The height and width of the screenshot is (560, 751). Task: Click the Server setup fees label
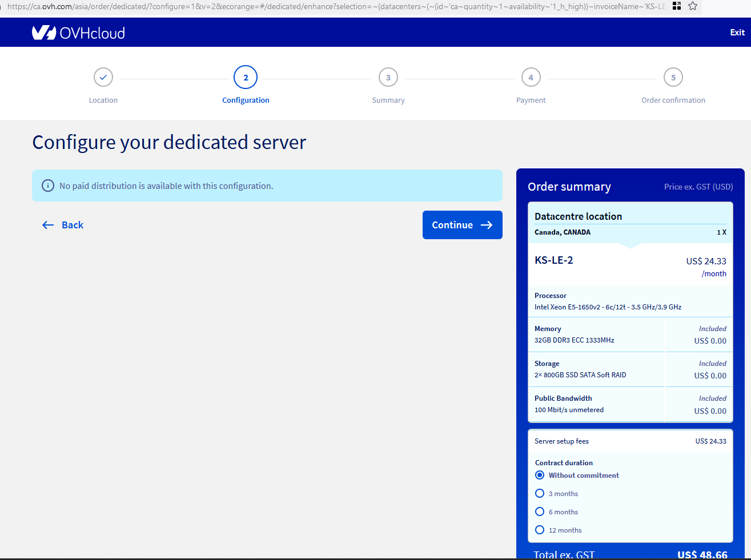(561, 441)
